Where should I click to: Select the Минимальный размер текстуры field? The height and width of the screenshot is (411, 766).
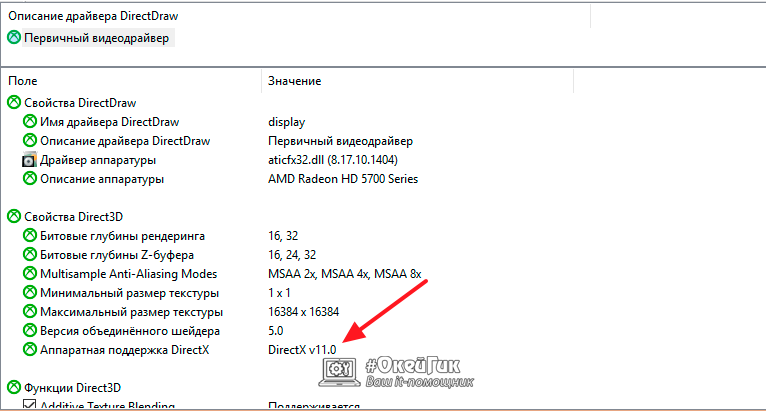(129, 293)
